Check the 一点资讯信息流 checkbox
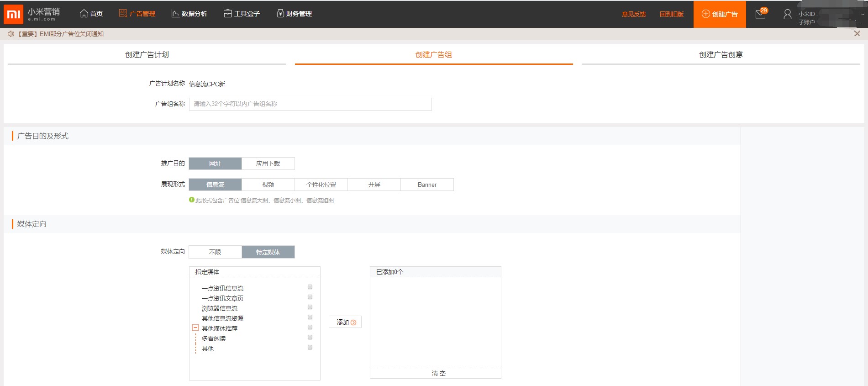Screen dimensions: 868x386 click(310, 287)
